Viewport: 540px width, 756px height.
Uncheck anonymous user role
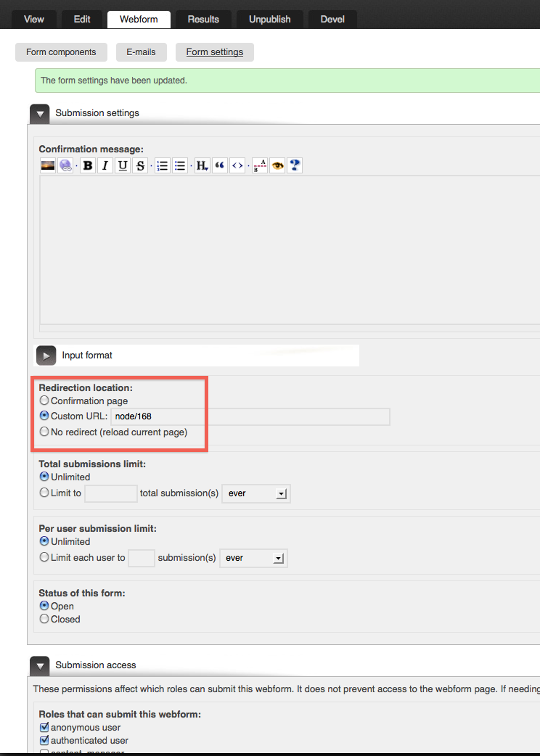pyautogui.click(x=44, y=727)
